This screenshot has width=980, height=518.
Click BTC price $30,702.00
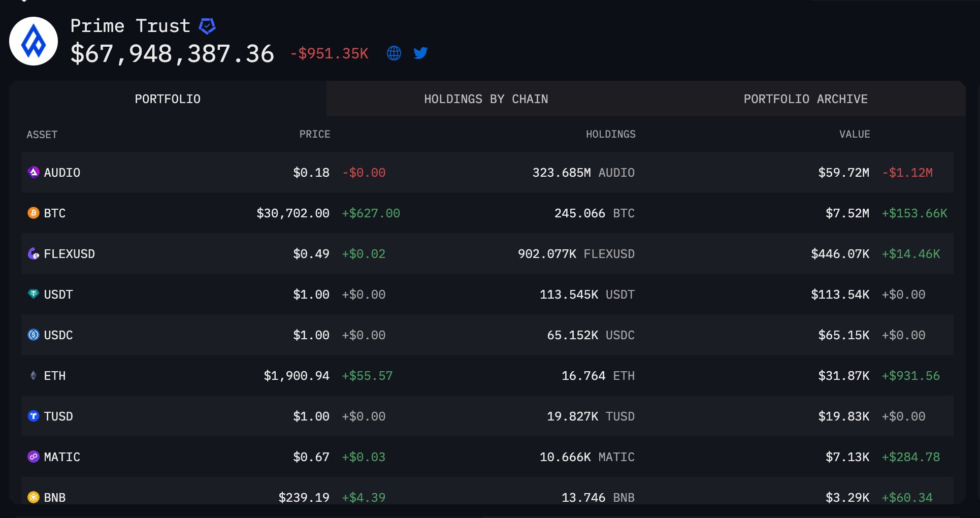click(293, 213)
